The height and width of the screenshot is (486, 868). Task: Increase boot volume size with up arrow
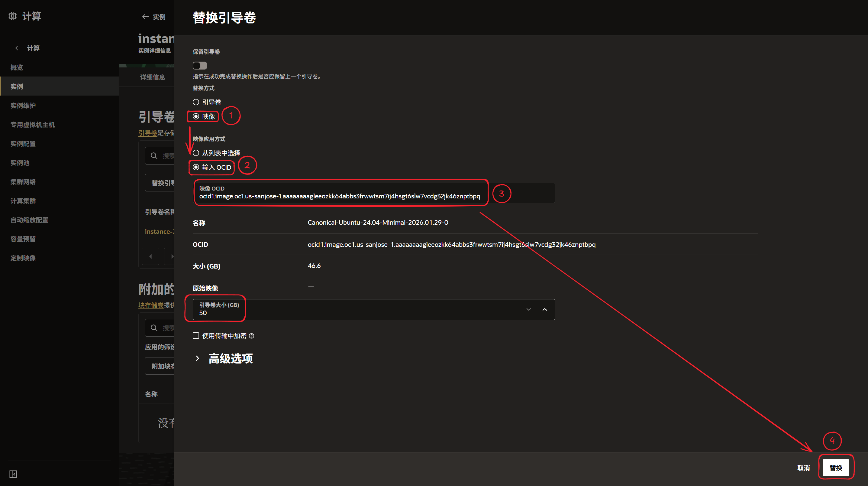[x=544, y=310]
